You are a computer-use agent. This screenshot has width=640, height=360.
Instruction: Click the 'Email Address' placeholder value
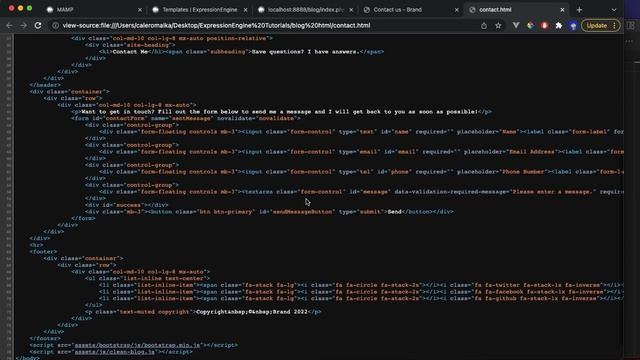point(532,152)
